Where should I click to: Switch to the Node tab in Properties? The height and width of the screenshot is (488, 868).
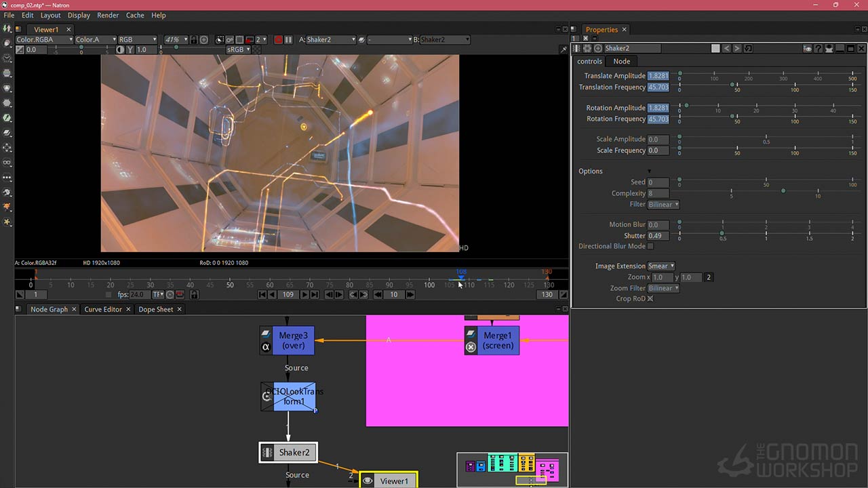tap(621, 61)
